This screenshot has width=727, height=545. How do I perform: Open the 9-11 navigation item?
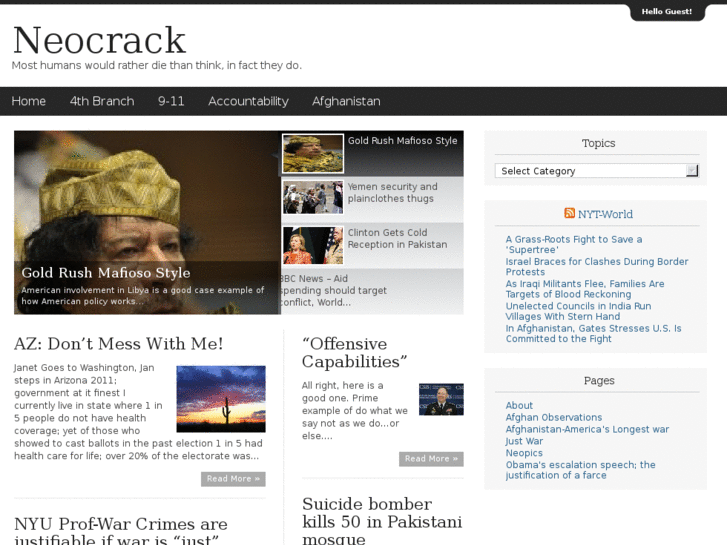click(171, 101)
